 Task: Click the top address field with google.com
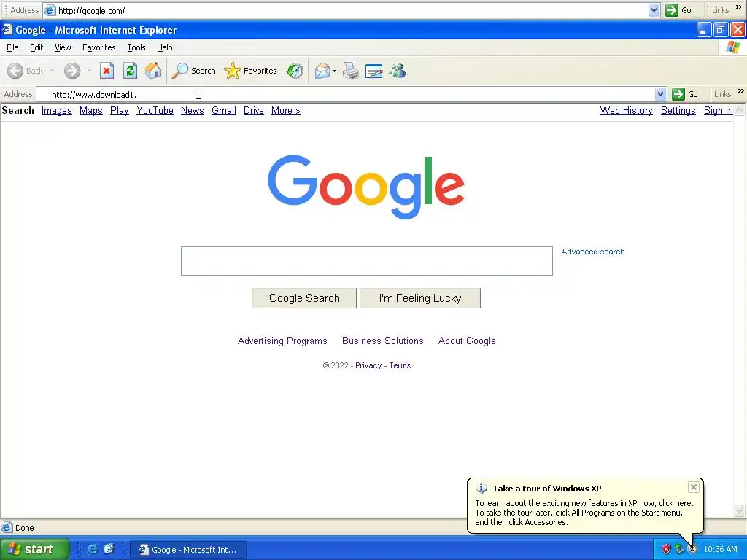coord(346,10)
